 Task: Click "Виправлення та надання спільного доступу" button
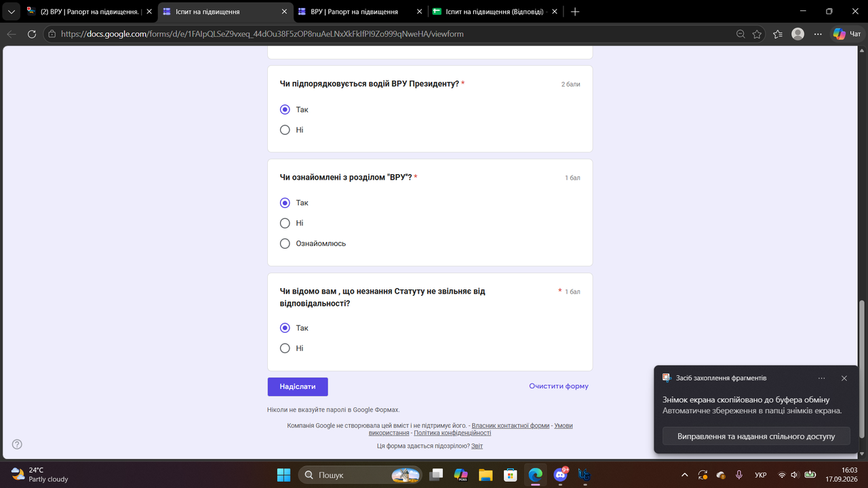point(756,436)
